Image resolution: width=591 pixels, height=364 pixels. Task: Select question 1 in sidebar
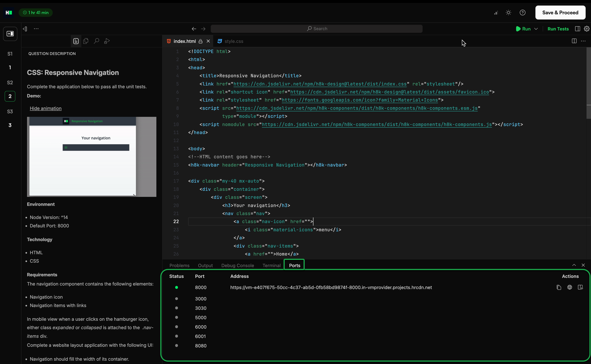[10, 67]
